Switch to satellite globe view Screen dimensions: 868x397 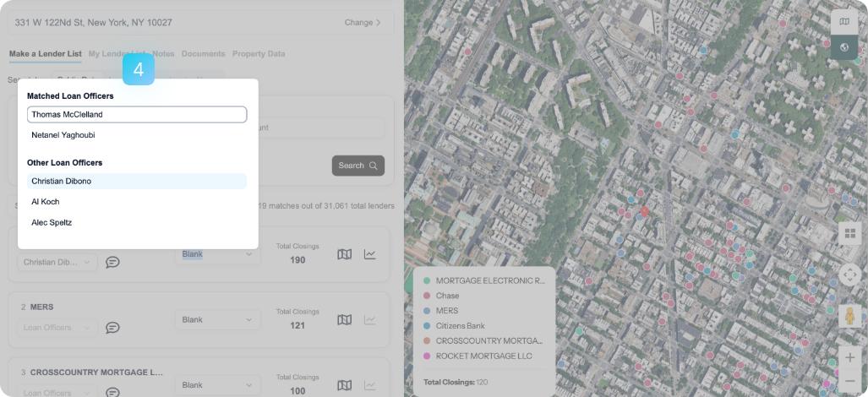[x=843, y=47]
